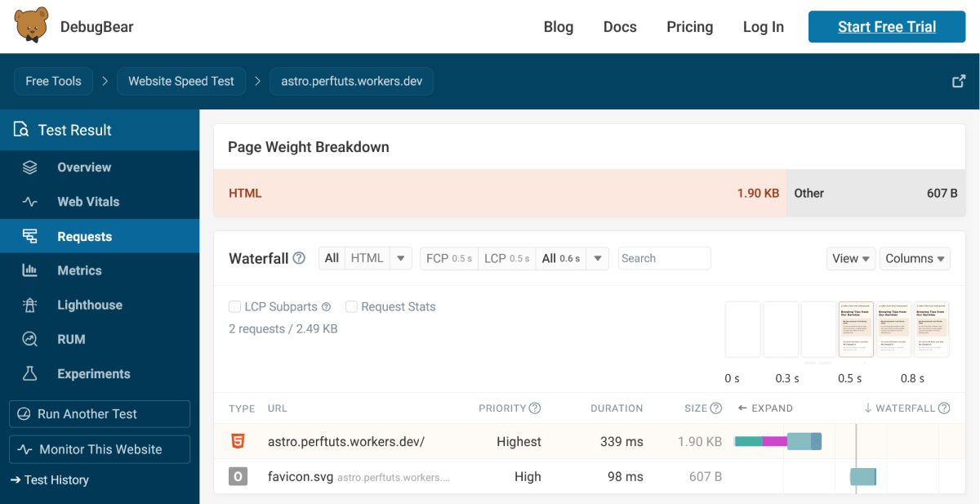The height and width of the screenshot is (504, 980).
Task: Click the 0 s blank filmstrip thumbnail
Action: (743, 329)
